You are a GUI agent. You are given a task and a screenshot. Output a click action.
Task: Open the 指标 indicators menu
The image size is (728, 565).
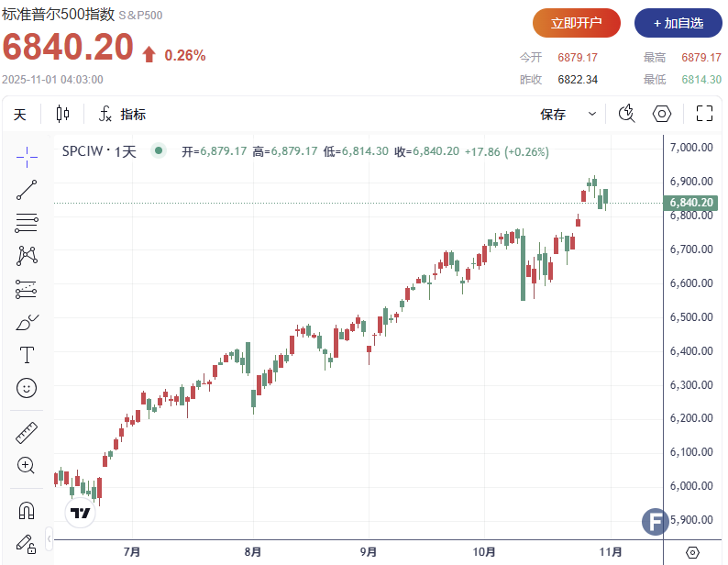coord(123,115)
